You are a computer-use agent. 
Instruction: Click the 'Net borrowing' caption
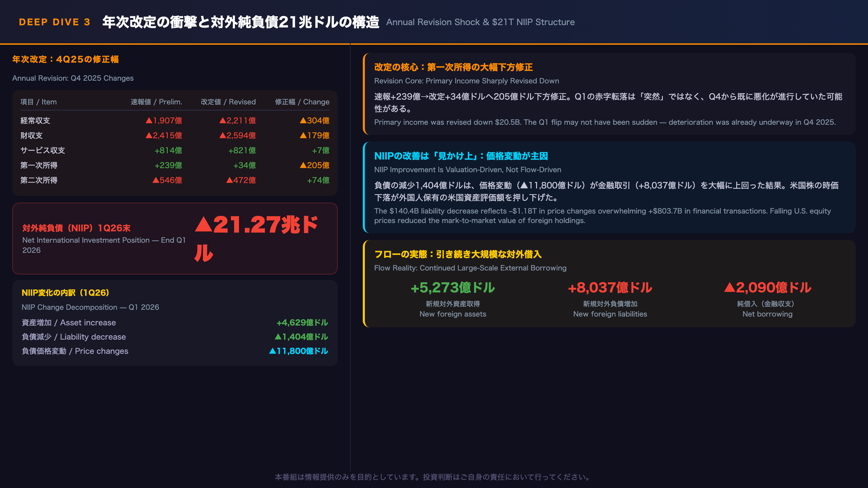(767, 314)
